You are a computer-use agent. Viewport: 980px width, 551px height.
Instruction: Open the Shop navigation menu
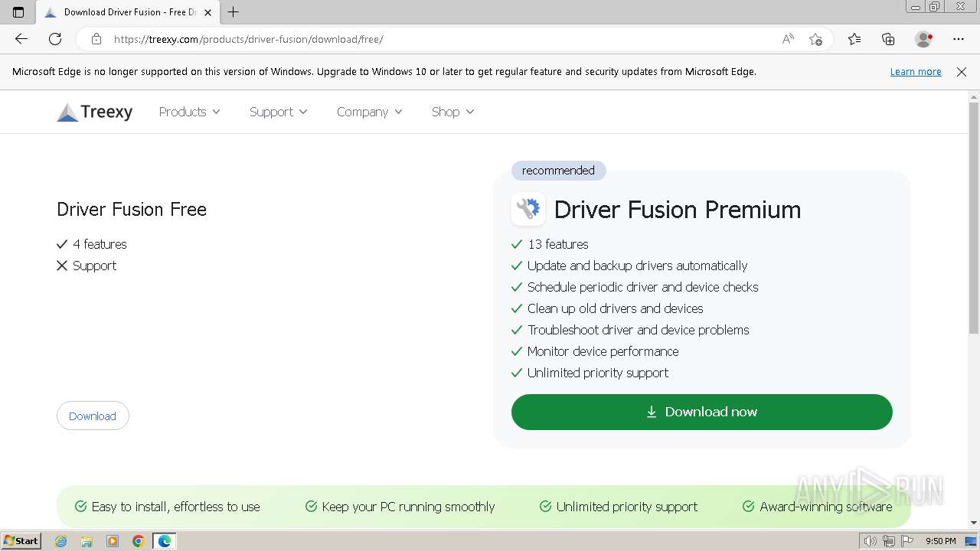click(452, 112)
